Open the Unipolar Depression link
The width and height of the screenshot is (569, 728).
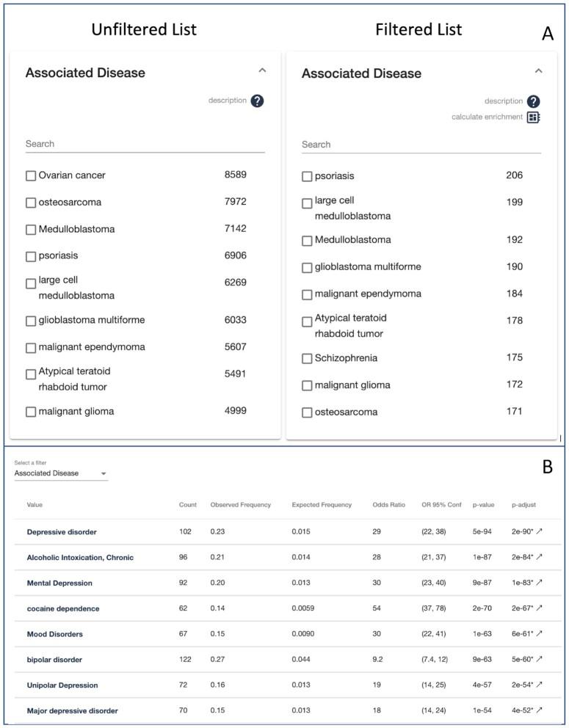pos(62,685)
